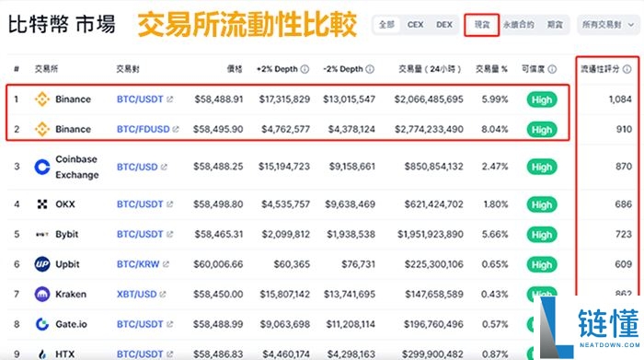Open the BTC/KRW pair link

[138, 264]
